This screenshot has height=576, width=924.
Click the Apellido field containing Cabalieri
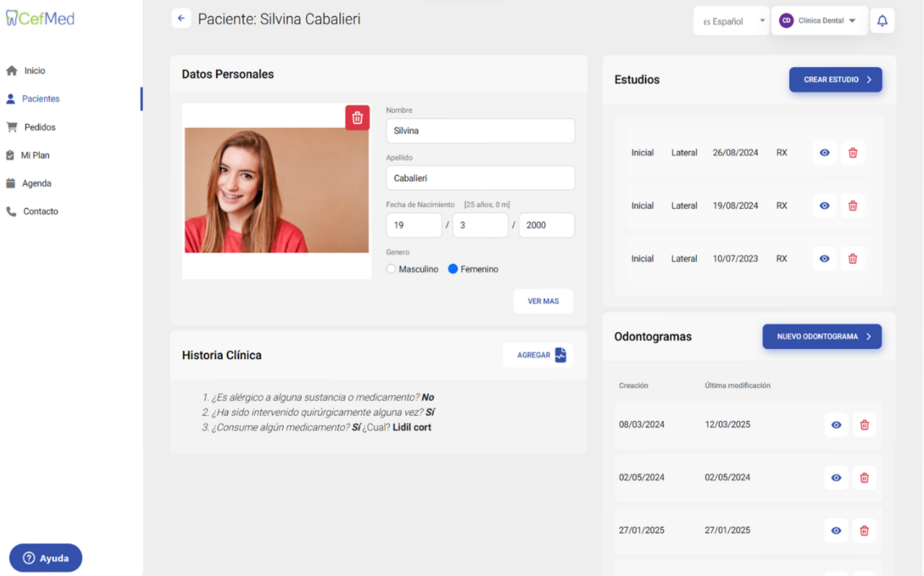(481, 178)
